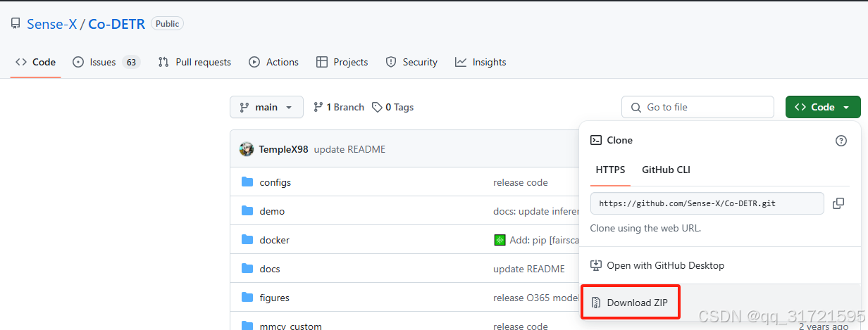Open the configs folder
The image size is (868, 330).
coord(275,182)
